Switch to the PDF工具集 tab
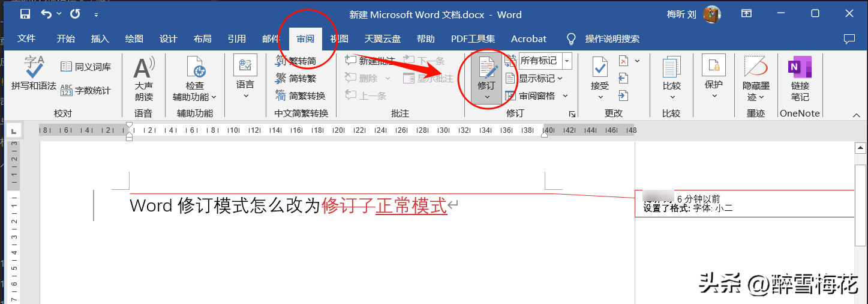 pyautogui.click(x=473, y=38)
